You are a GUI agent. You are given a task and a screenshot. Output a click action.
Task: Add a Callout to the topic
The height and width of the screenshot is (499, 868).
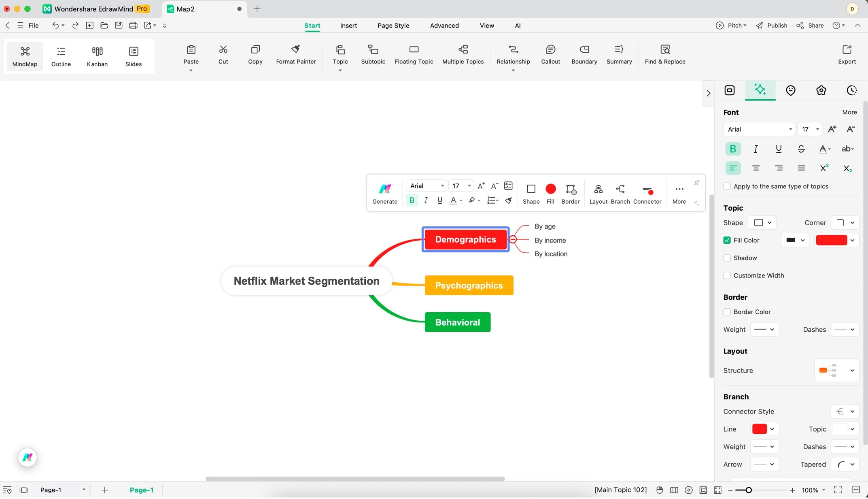click(x=550, y=54)
